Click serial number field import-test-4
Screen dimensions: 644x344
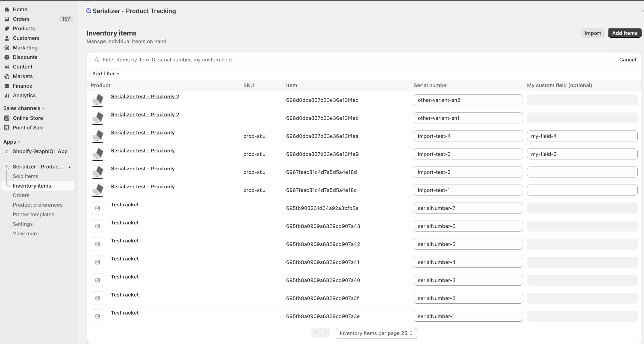coord(468,136)
